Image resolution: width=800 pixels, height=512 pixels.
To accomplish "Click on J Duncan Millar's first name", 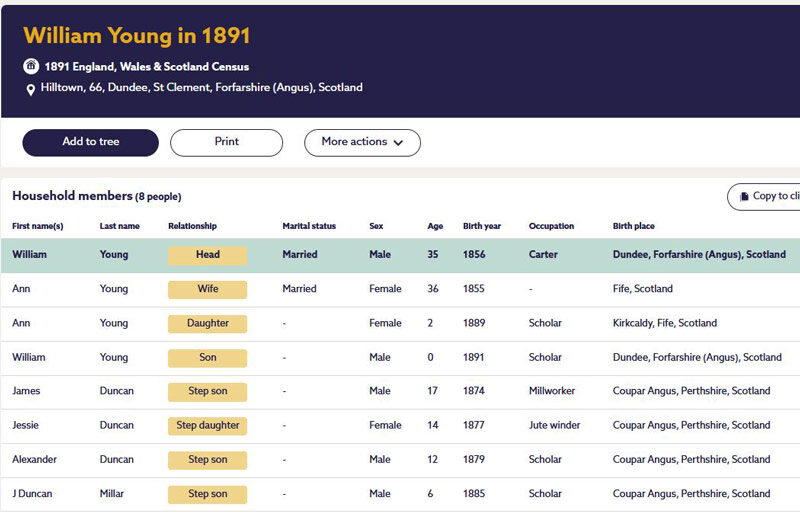I will [x=34, y=493].
